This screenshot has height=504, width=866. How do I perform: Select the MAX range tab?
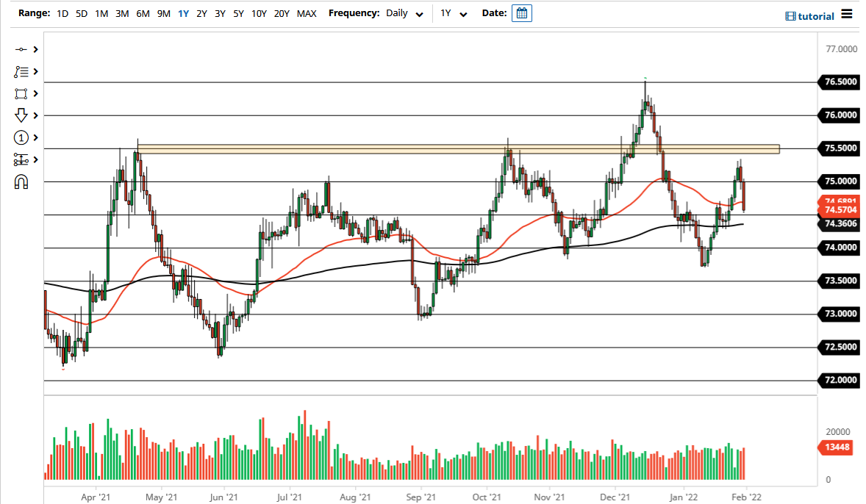[307, 13]
